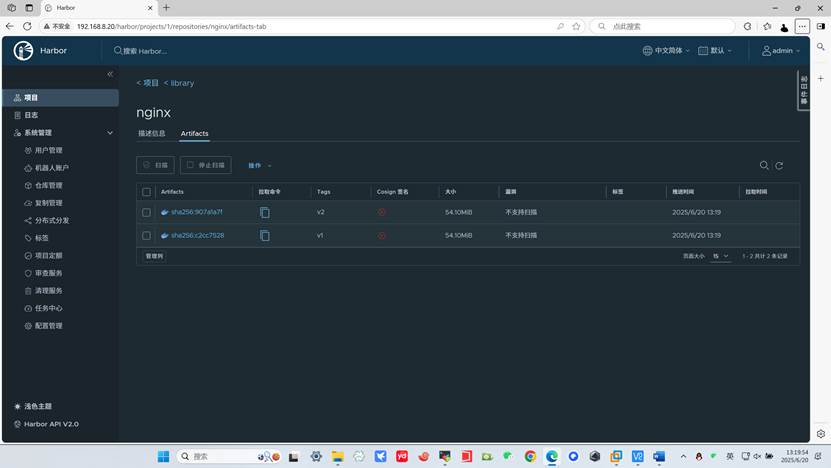Collapse the sidebar with the double-chevron icon

(x=110, y=74)
